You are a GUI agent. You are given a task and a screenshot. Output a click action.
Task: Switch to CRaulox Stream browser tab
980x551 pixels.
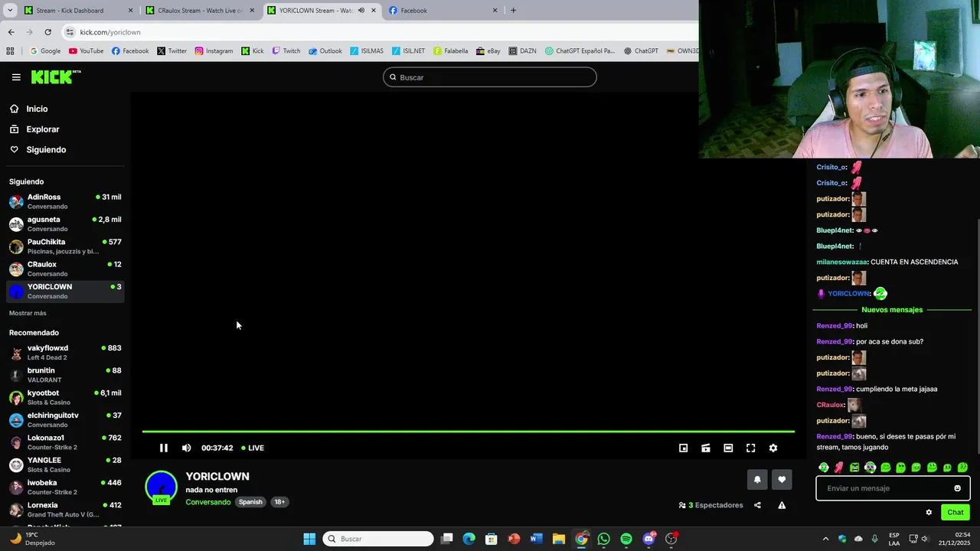coord(201,11)
